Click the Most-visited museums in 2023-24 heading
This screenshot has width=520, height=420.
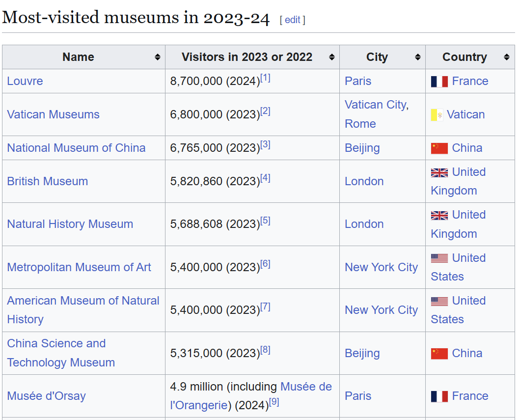click(136, 18)
